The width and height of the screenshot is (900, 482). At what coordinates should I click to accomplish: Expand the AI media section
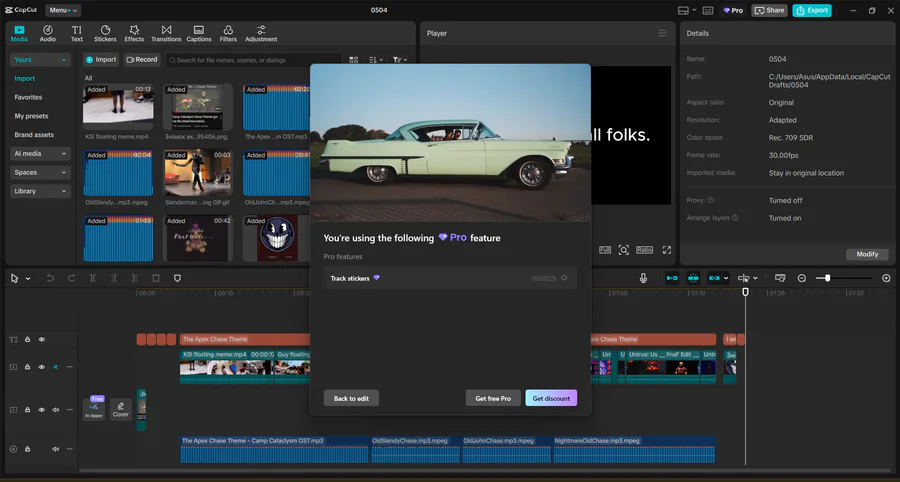coord(40,153)
